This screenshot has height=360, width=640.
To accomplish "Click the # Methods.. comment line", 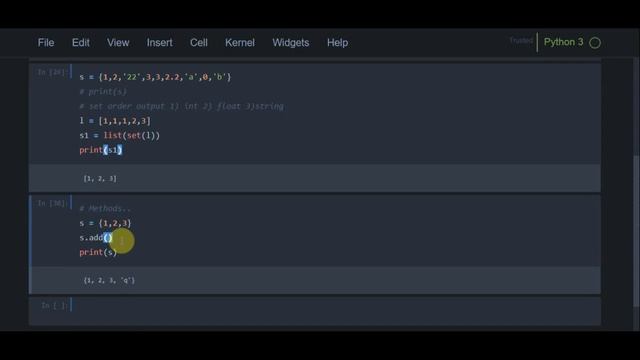I will 105,209.
